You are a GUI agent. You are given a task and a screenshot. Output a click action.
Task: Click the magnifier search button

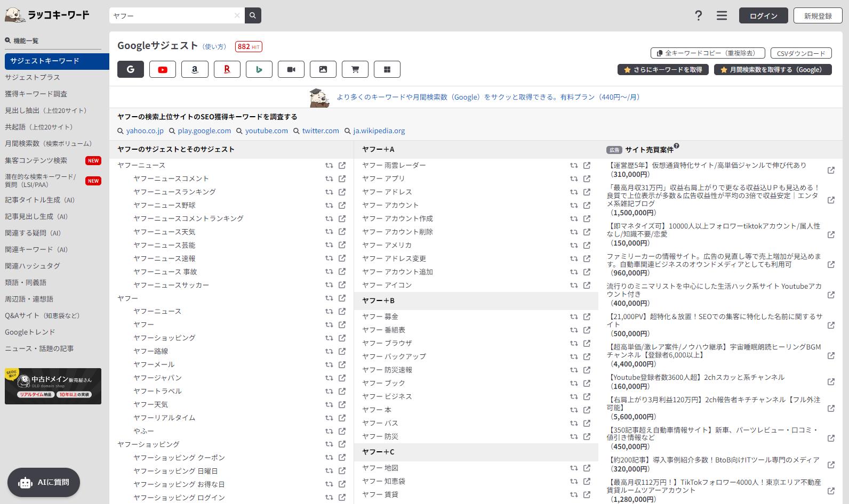point(253,15)
